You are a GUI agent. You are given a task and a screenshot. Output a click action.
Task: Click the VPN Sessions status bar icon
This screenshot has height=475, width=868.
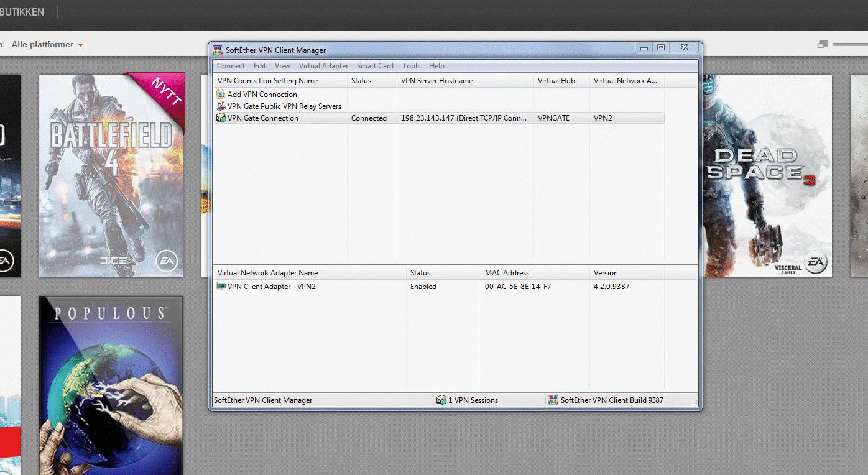[x=441, y=400]
